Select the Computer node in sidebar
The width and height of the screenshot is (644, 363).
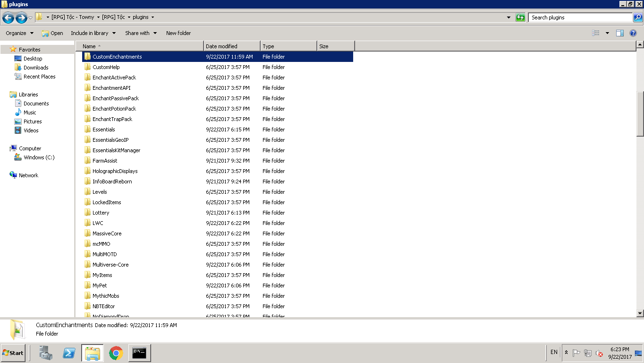click(x=30, y=148)
